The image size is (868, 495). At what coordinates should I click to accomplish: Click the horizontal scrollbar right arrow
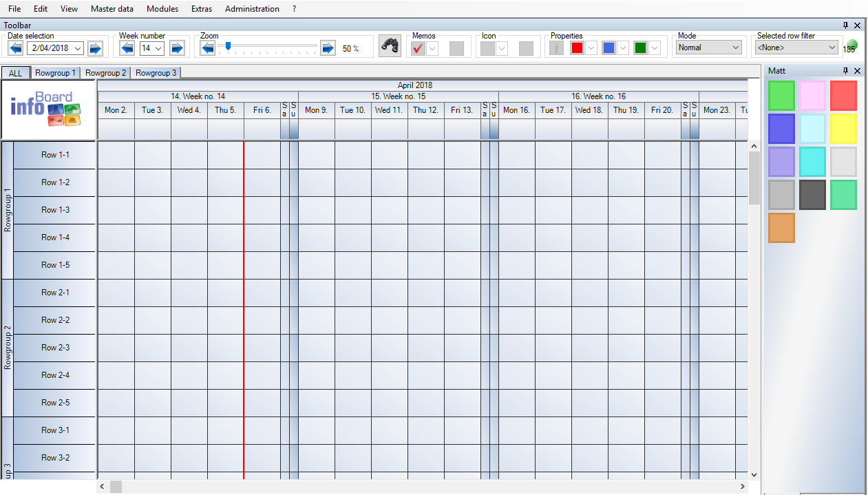click(743, 487)
